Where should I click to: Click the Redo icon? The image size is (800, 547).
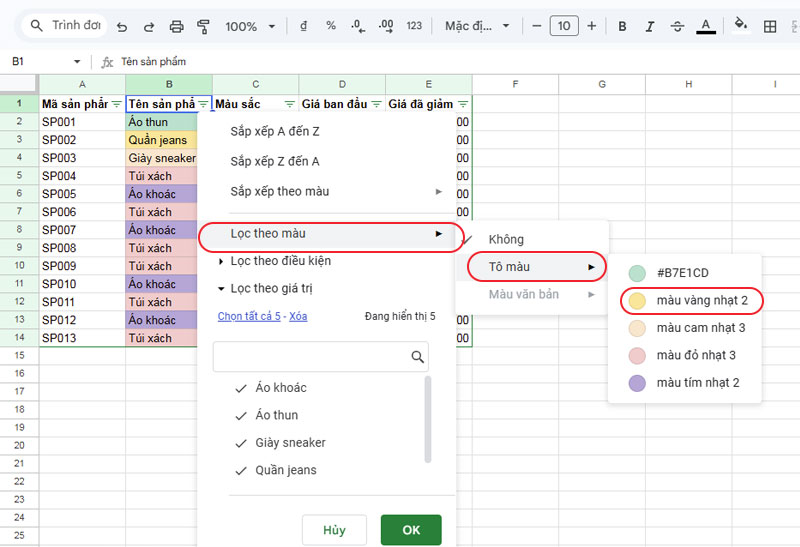point(149,27)
